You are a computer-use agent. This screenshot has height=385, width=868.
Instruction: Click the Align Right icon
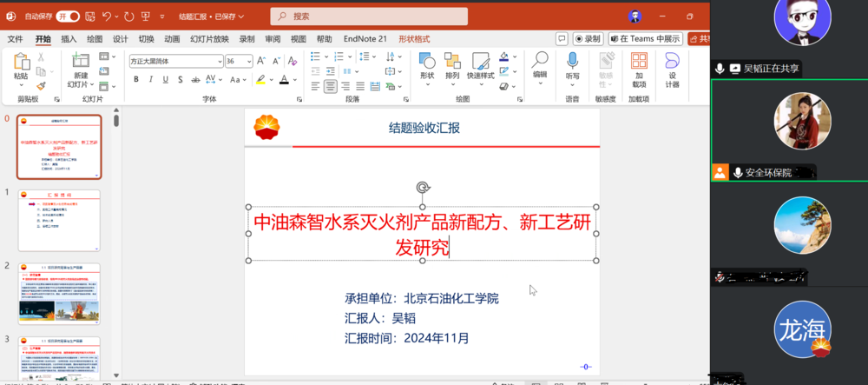point(345,86)
